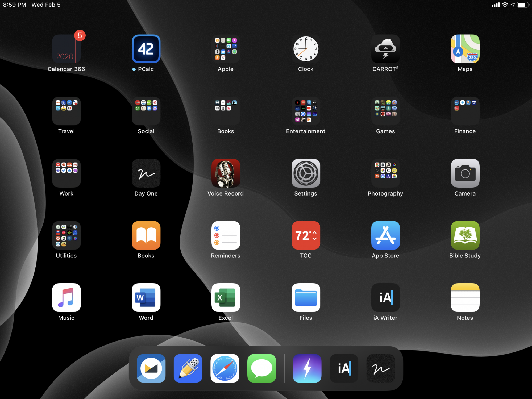Open the Travel folder

[66, 111]
